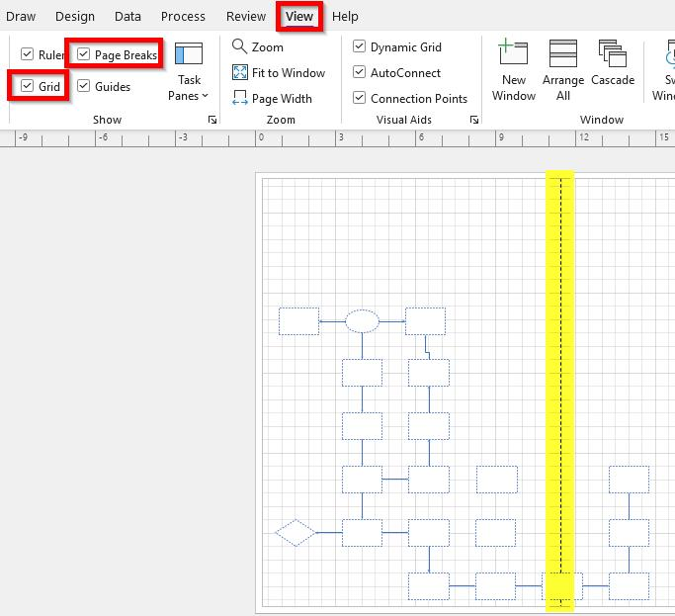
Task: Open Visual Aids dialog launcher
Action: pyautogui.click(x=474, y=120)
